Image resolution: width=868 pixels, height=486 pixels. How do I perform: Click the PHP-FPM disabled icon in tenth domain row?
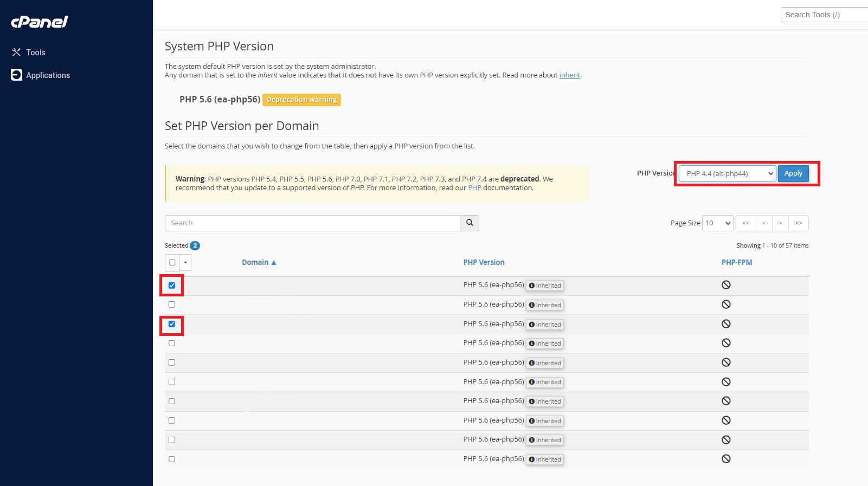[x=726, y=459]
